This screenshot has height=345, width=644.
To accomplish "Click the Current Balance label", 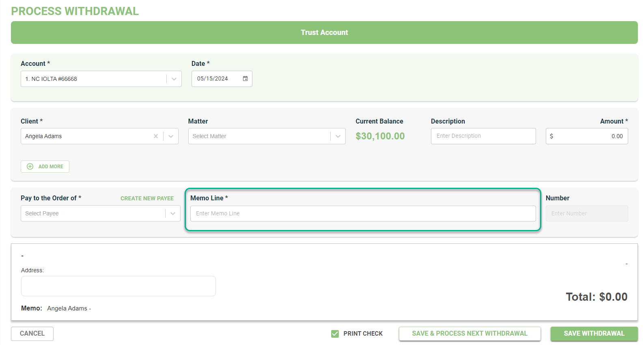I will [x=379, y=121].
